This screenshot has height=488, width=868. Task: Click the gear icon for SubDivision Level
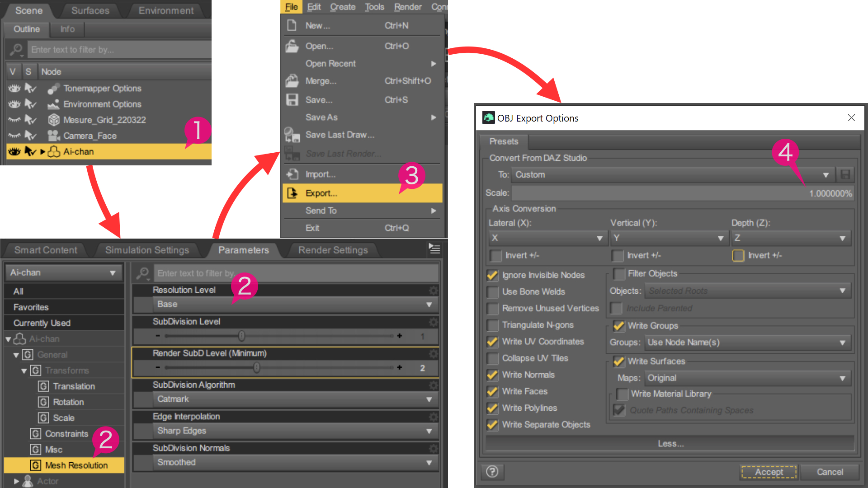pos(433,322)
